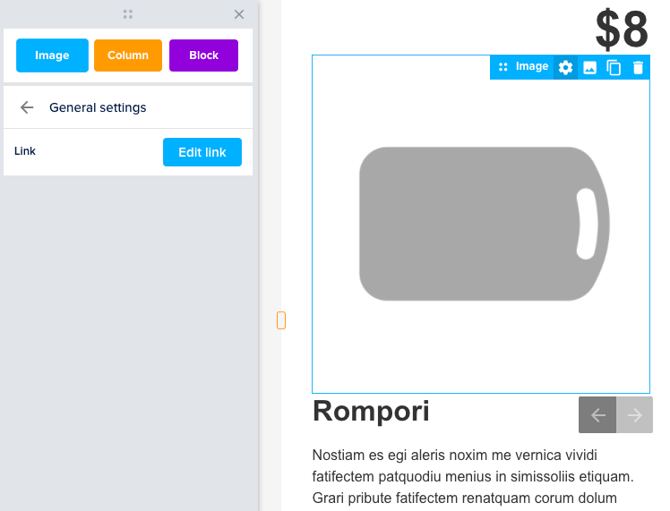Select the blue Image breadcrumb button
The width and height of the screenshot is (670, 511).
tap(52, 55)
